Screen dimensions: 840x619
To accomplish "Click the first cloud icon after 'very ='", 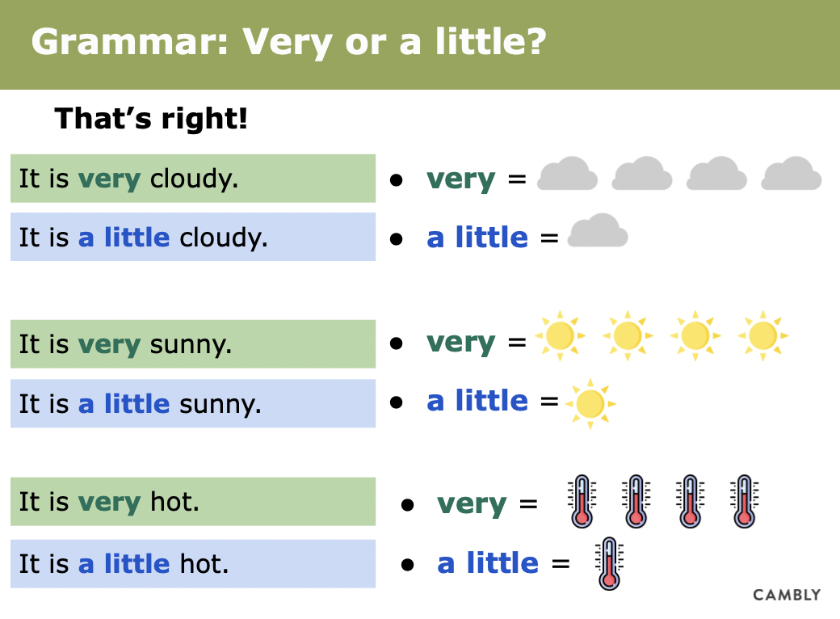I will (x=568, y=174).
